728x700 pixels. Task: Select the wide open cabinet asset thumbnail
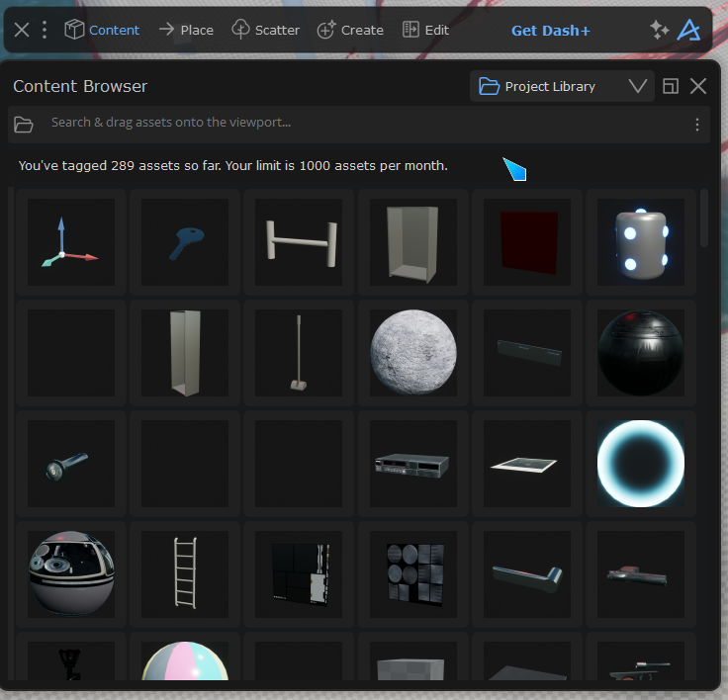tap(413, 242)
